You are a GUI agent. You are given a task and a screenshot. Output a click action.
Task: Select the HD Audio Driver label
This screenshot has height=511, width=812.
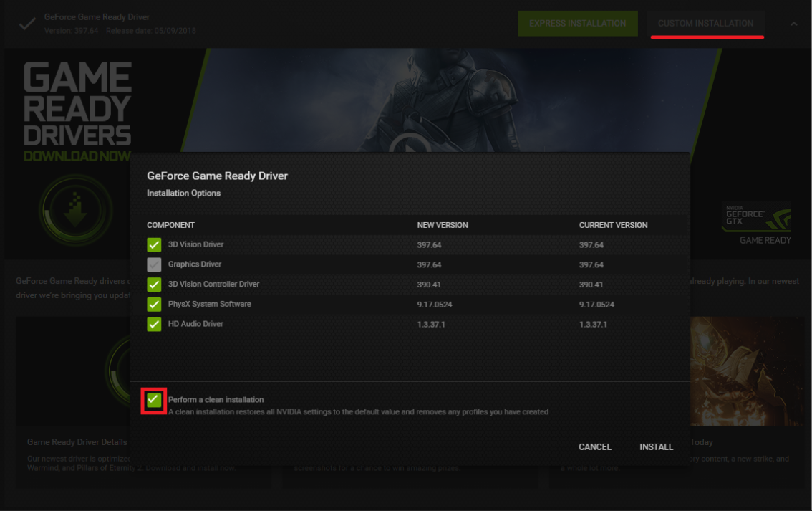pyautogui.click(x=195, y=324)
